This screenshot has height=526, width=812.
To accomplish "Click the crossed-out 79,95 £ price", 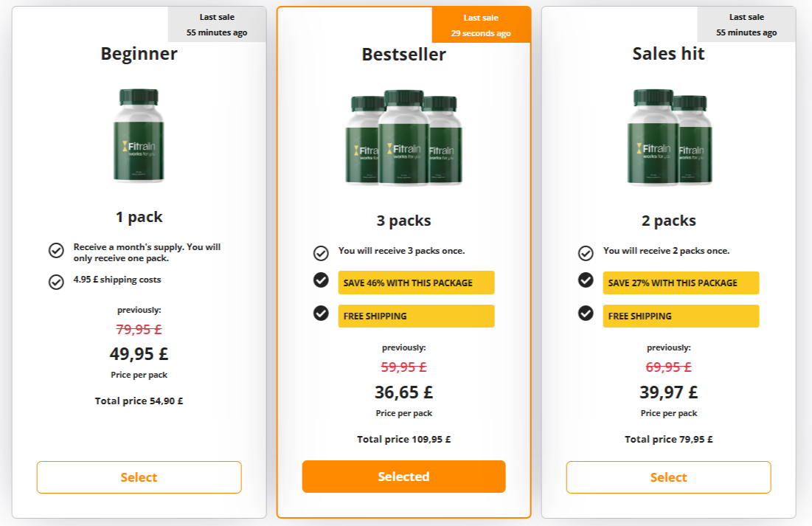I will [x=139, y=329].
